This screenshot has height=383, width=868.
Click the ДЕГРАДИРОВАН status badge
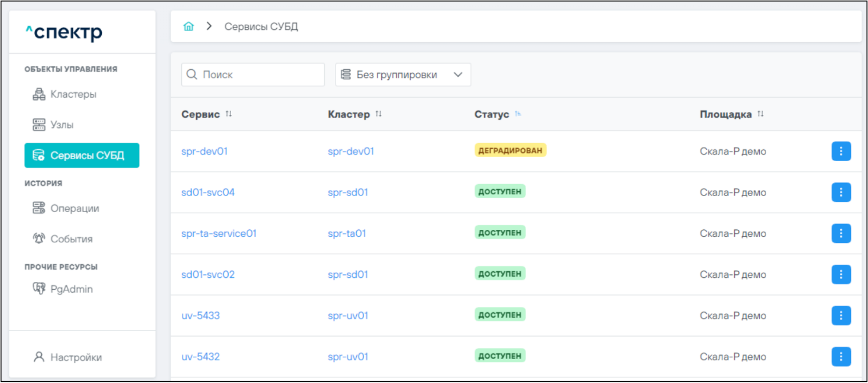(x=510, y=150)
